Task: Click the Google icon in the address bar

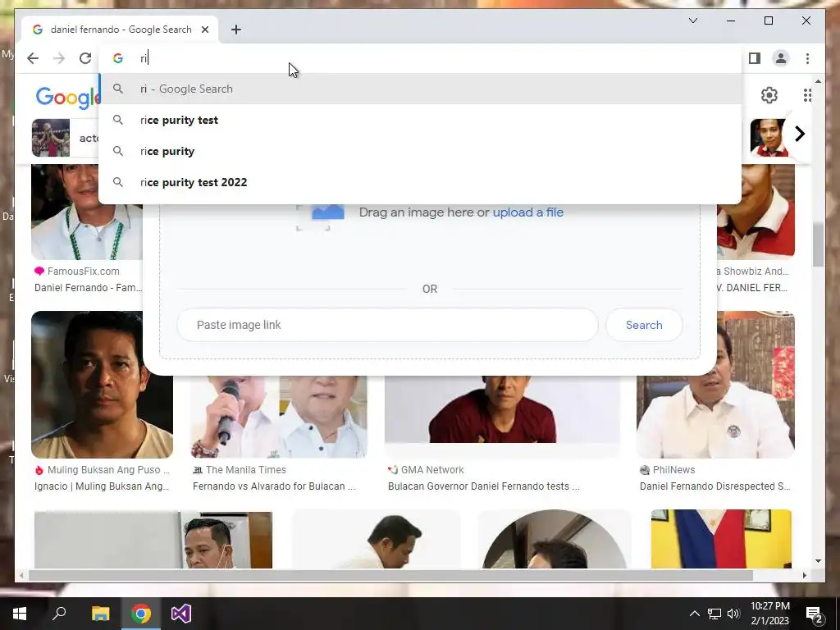Action: tap(118, 58)
